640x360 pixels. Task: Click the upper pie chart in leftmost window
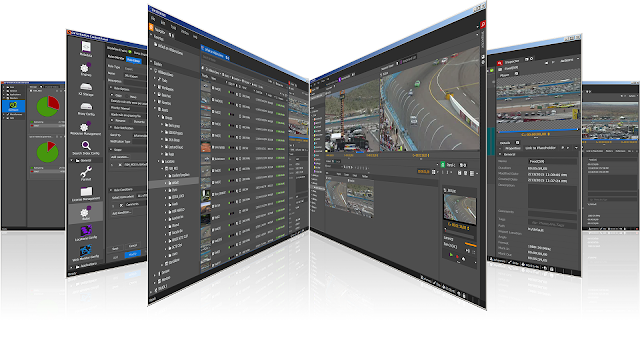point(48,107)
